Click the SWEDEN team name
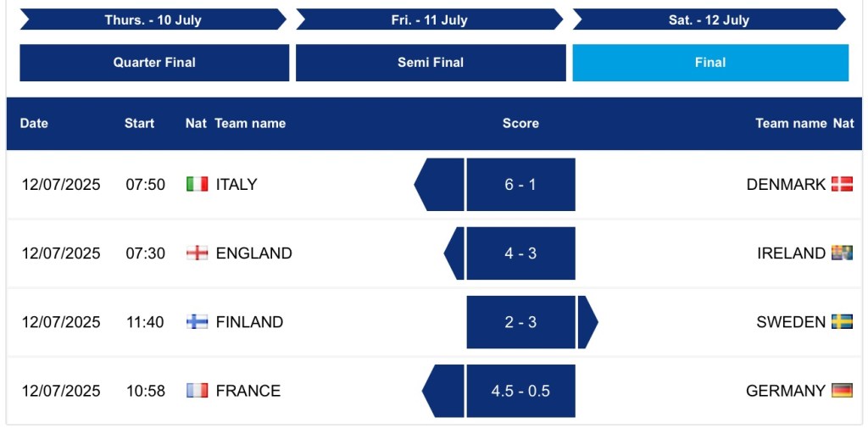Image resolution: width=868 pixels, height=434 pixels. [791, 322]
